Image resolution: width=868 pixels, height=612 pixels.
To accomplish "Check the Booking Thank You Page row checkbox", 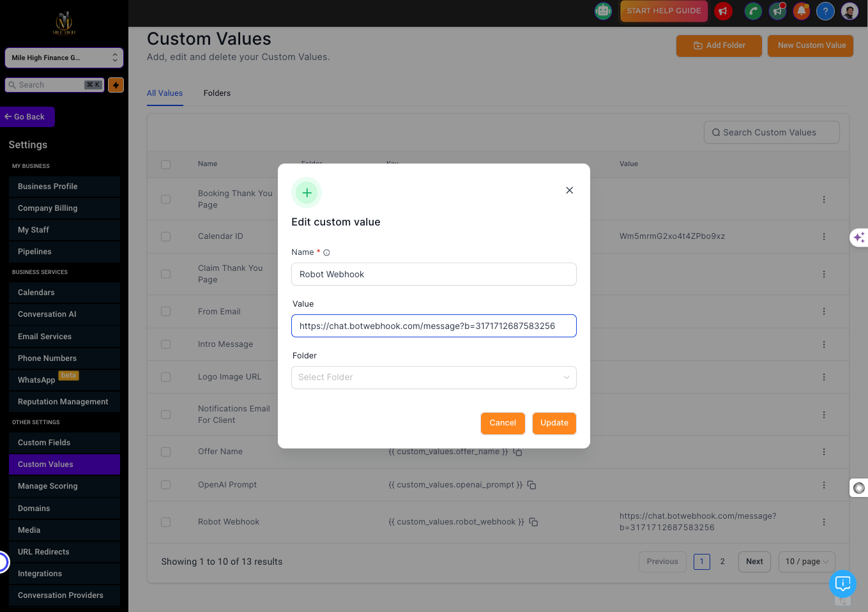I will click(166, 199).
